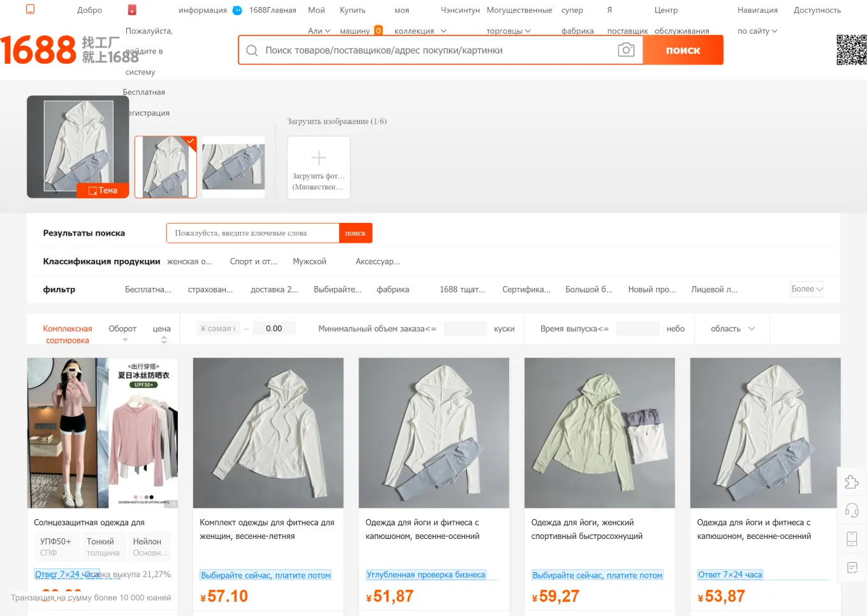Screen dimensions: 867x616
Task: Sort results by "цена"
Action: pyautogui.click(x=162, y=329)
